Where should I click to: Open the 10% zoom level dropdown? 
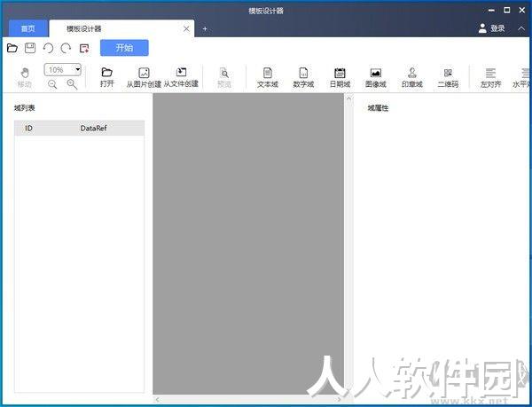(x=78, y=69)
